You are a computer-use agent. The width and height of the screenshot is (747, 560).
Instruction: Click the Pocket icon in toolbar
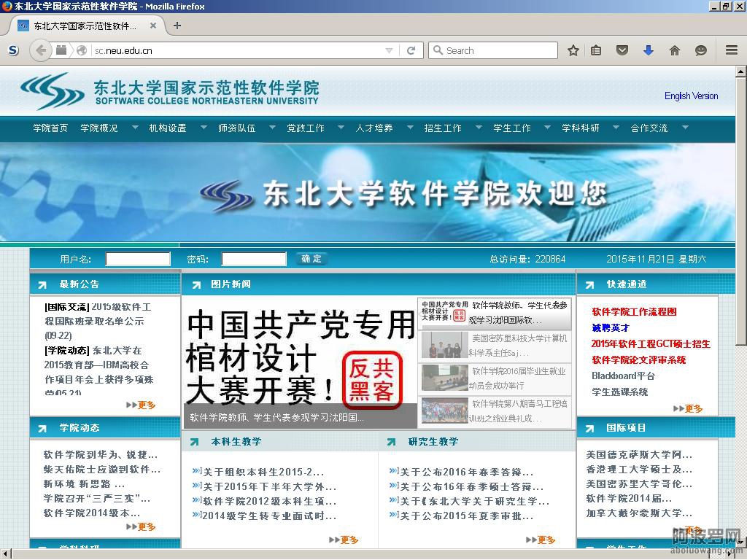(x=622, y=50)
